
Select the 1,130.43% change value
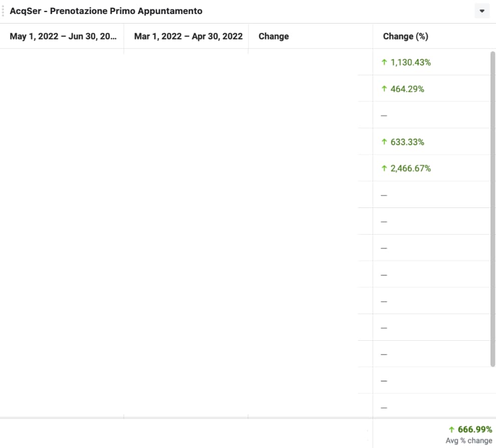(x=410, y=62)
